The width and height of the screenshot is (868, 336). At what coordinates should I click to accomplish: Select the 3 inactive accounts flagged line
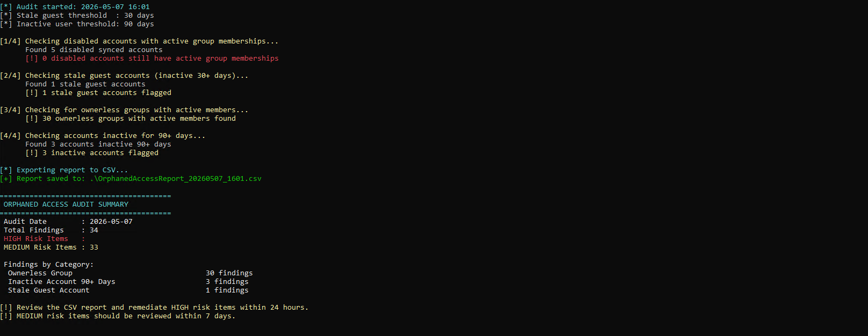coord(92,153)
